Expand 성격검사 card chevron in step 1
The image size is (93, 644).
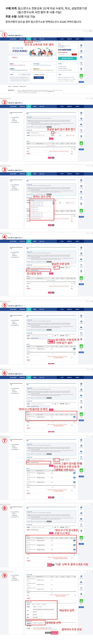pos(31,64)
